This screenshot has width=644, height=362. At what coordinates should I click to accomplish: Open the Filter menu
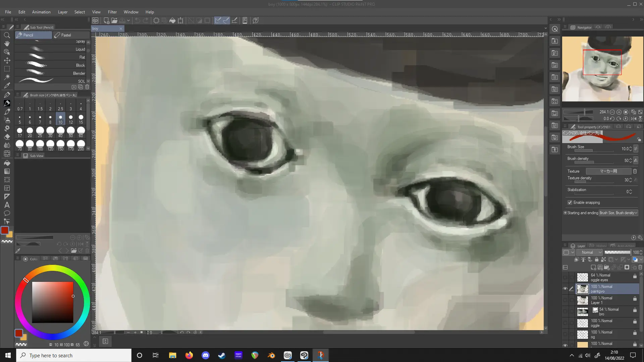pos(112,12)
